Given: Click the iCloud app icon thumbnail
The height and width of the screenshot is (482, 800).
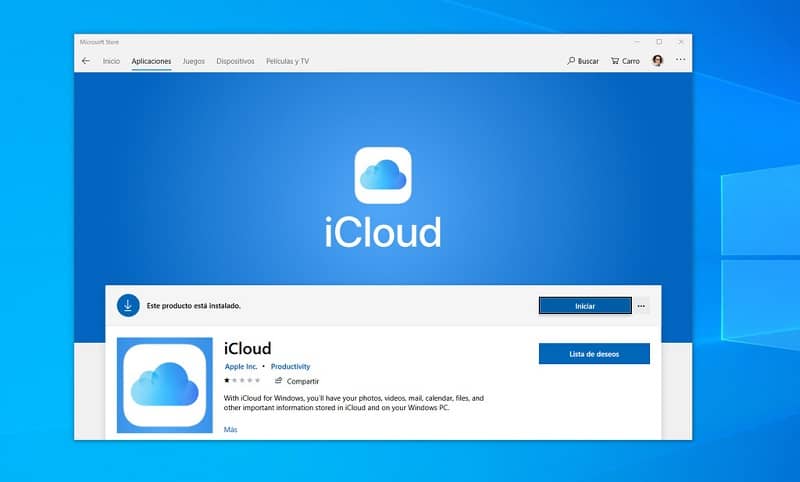Looking at the screenshot, I should click(165, 385).
